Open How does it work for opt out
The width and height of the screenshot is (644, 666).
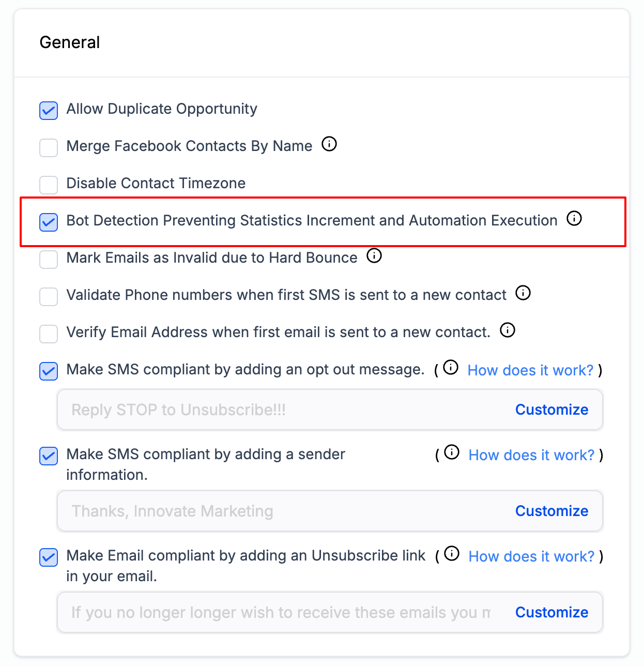pyautogui.click(x=530, y=370)
